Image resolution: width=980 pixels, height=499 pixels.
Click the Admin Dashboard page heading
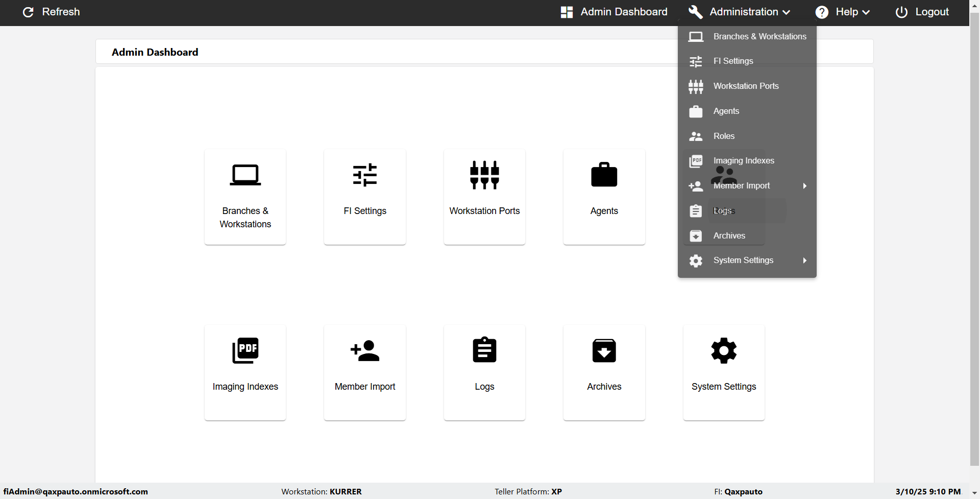click(155, 52)
